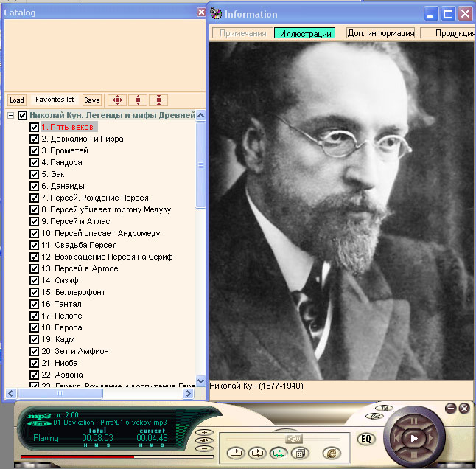Click the volume down minus button
Viewport: 476px width, 469px height.
pos(205,448)
